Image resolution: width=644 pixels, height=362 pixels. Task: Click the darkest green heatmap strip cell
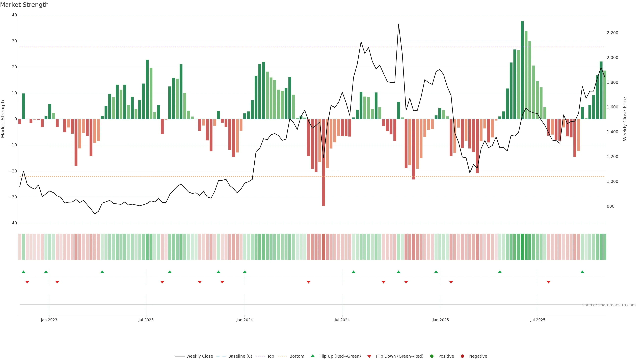[x=522, y=247]
